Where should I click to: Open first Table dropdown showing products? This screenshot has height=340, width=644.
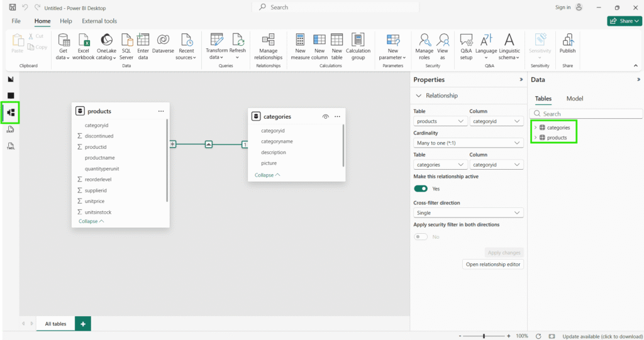pyautogui.click(x=440, y=121)
